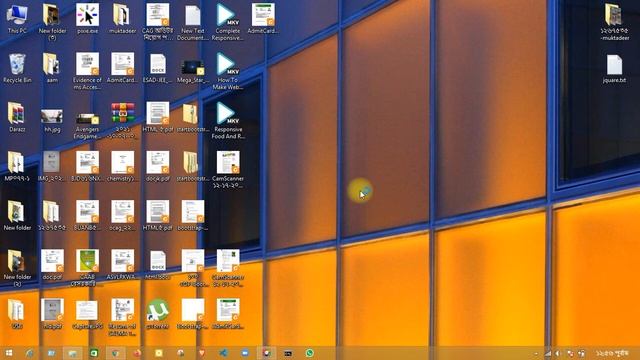Open the aam folder
The width and height of the screenshot is (640, 360).
pyautogui.click(x=52, y=69)
